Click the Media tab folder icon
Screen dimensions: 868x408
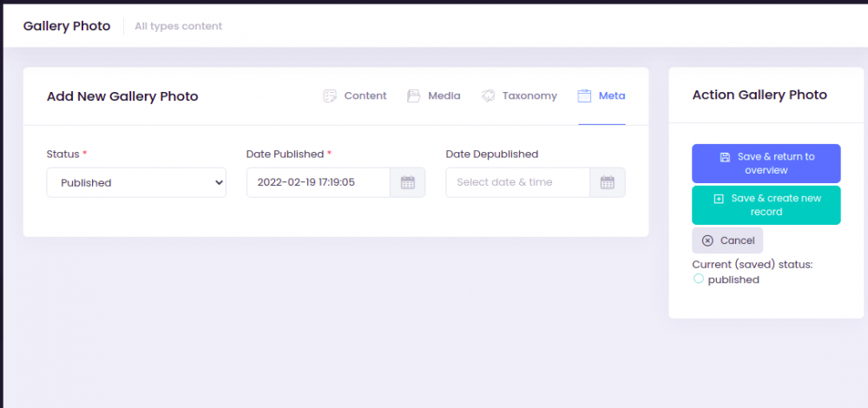click(413, 95)
